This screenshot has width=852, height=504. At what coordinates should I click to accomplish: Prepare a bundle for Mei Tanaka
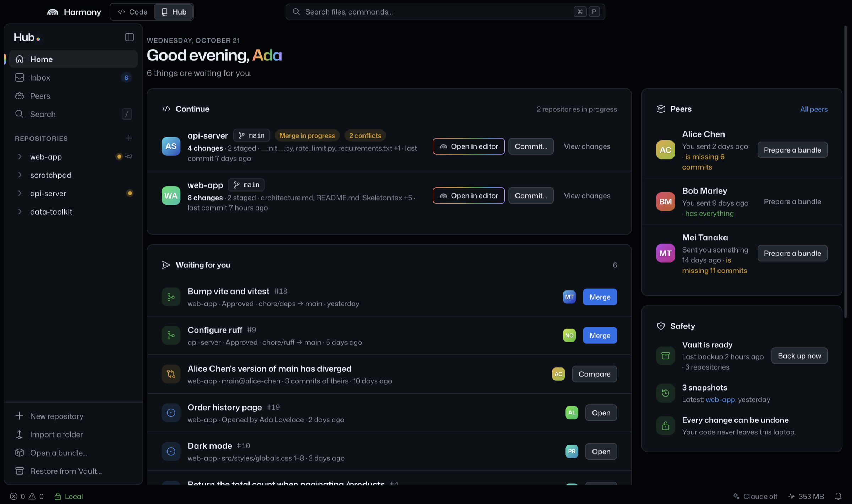pyautogui.click(x=792, y=253)
